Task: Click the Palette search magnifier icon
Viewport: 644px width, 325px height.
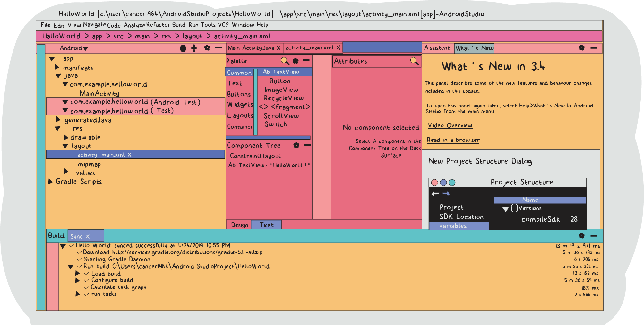Action: [x=285, y=61]
